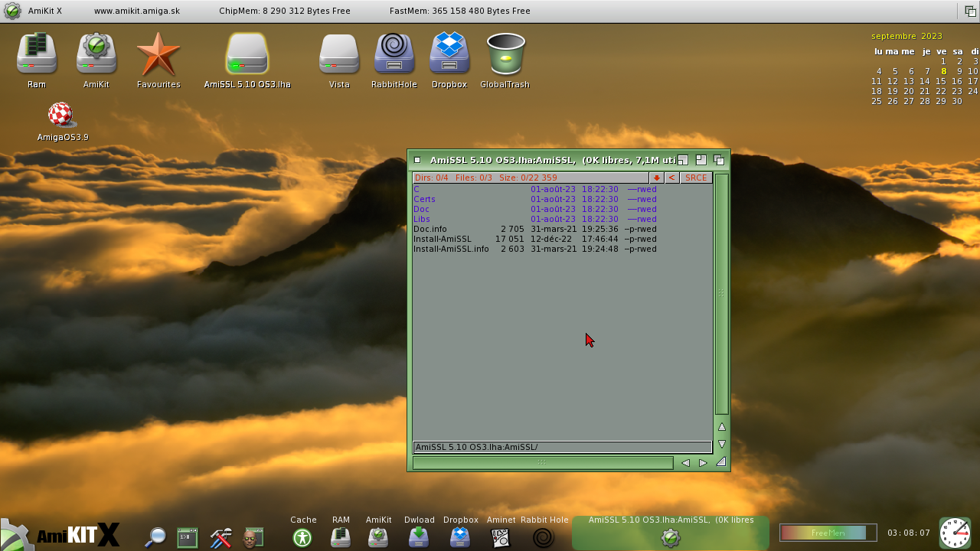Open the tools hammer icon in the dock
The width and height of the screenshot is (980, 551).
220,537
